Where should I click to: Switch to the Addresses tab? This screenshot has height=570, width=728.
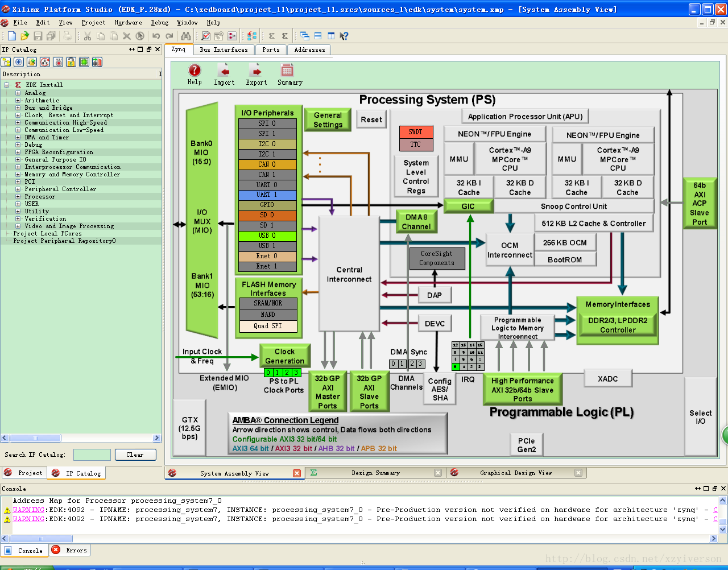(309, 49)
